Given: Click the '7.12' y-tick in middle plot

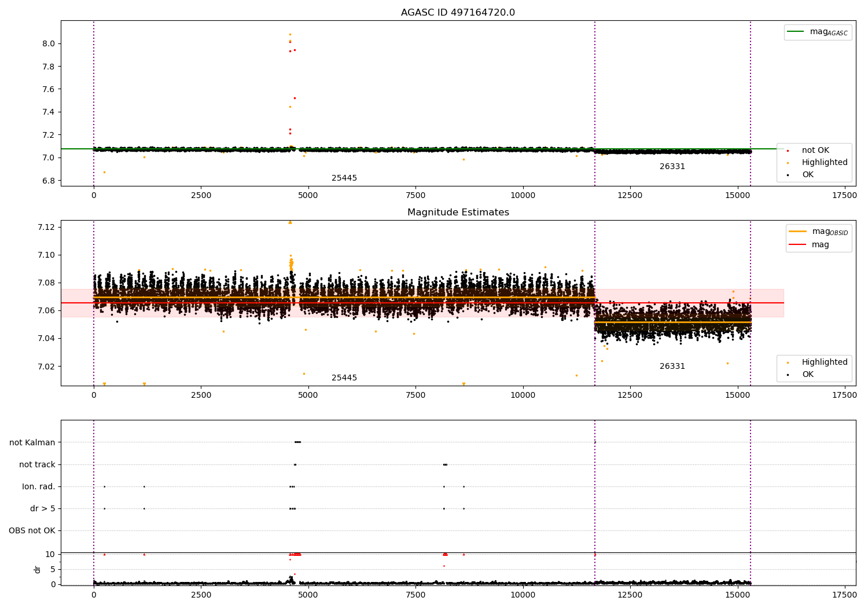Looking at the screenshot, I should (x=46, y=227).
